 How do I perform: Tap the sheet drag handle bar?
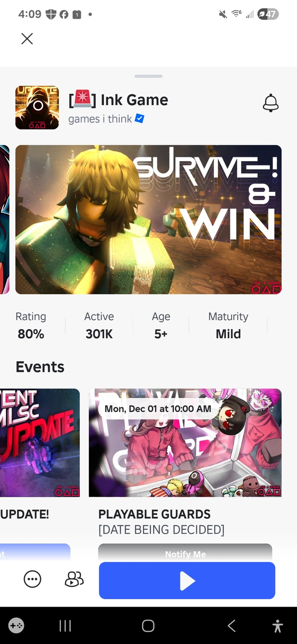[148, 76]
